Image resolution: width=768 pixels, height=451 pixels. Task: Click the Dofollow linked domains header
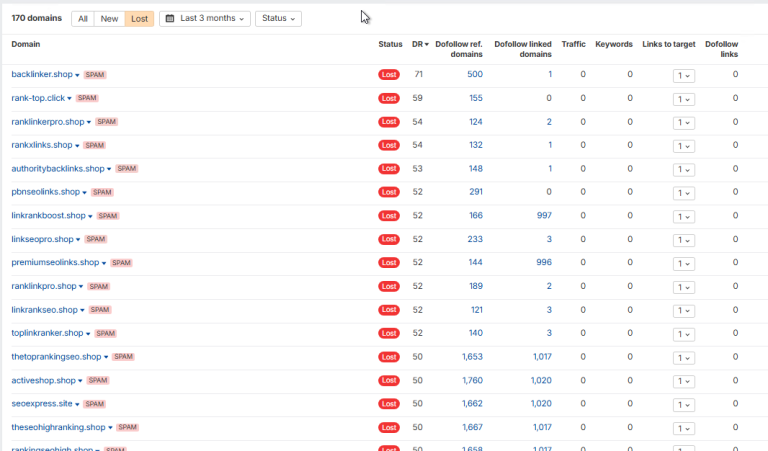click(x=523, y=49)
